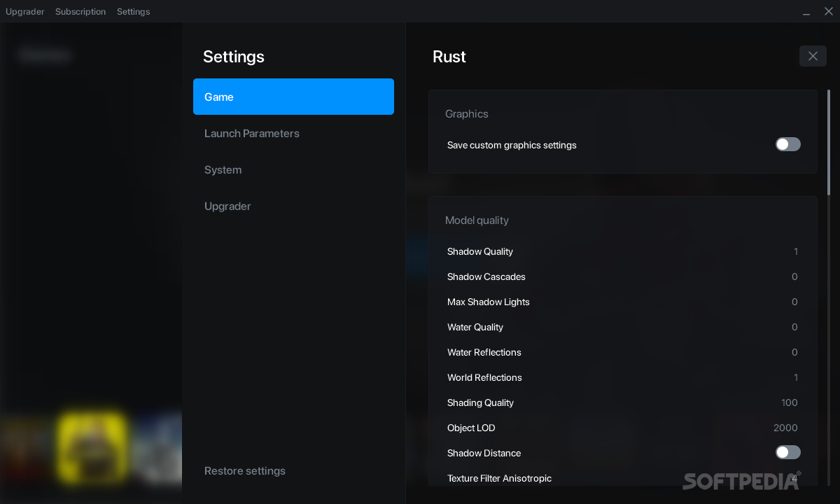
Task: Change the Shading Quality value 100
Action: (790, 402)
